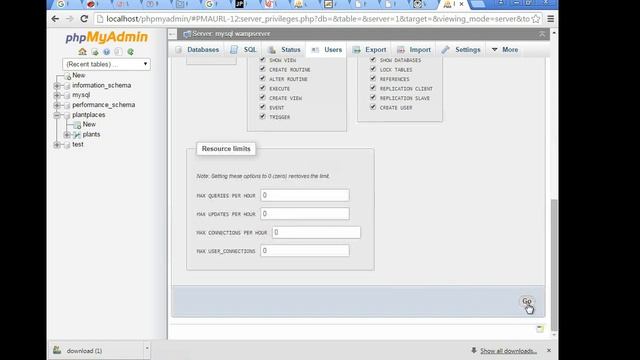Expand the mysql tree node
Screen dimensions: 640x360
[57, 96]
